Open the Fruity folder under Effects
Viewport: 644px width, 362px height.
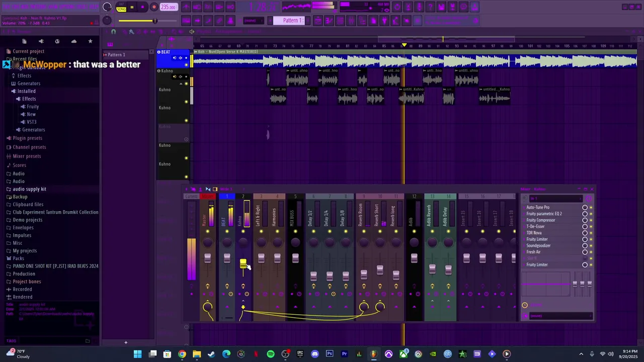pyautogui.click(x=33, y=107)
